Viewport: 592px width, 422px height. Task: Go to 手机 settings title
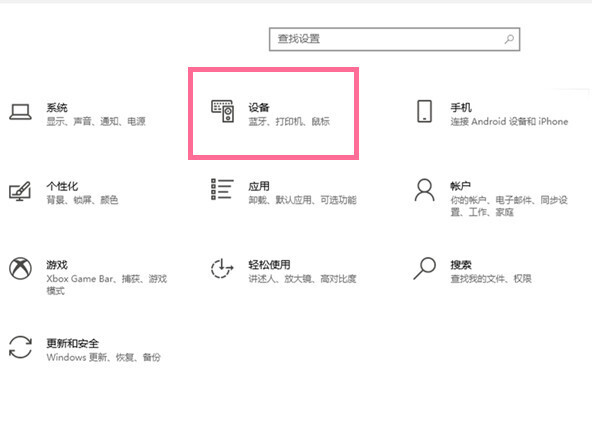tap(461, 107)
